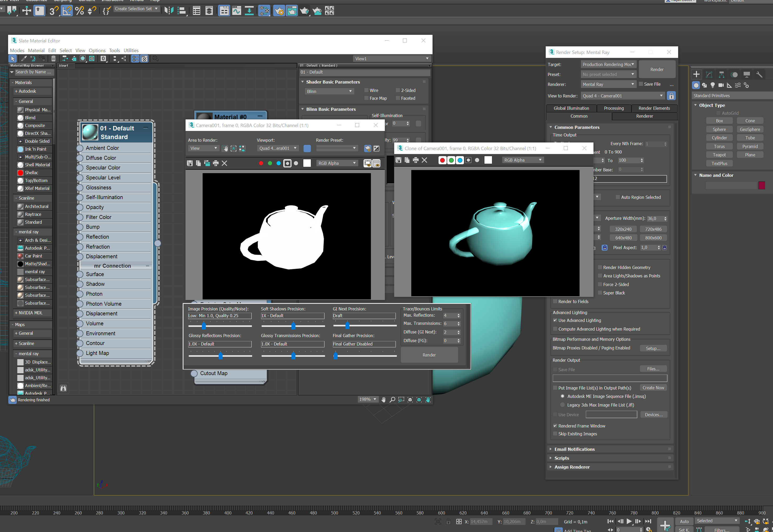Image resolution: width=773 pixels, height=532 pixels.
Task: Click the object color swatch under Name and Color
Action: [762, 186]
